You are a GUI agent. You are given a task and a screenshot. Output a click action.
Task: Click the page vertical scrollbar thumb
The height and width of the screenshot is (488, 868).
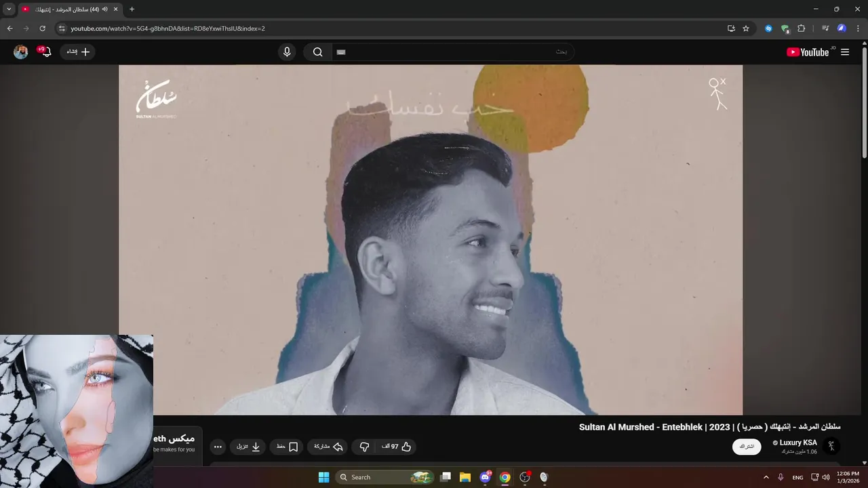click(x=865, y=102)
